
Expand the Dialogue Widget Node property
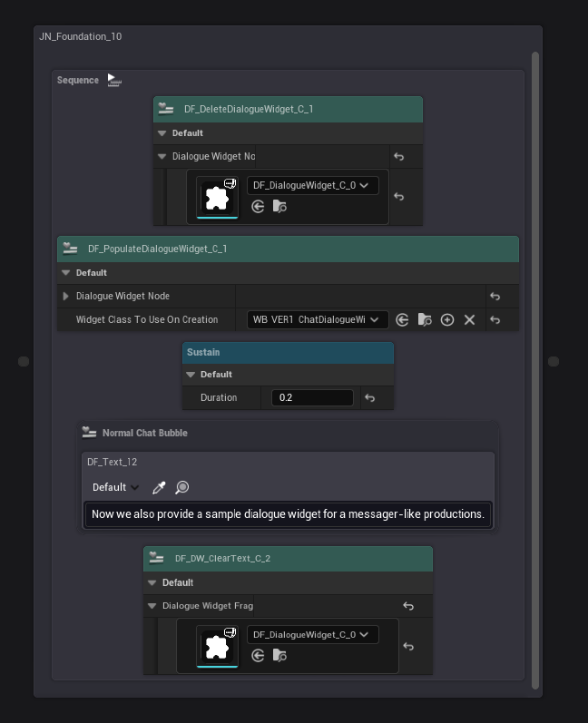click(66, 297)
